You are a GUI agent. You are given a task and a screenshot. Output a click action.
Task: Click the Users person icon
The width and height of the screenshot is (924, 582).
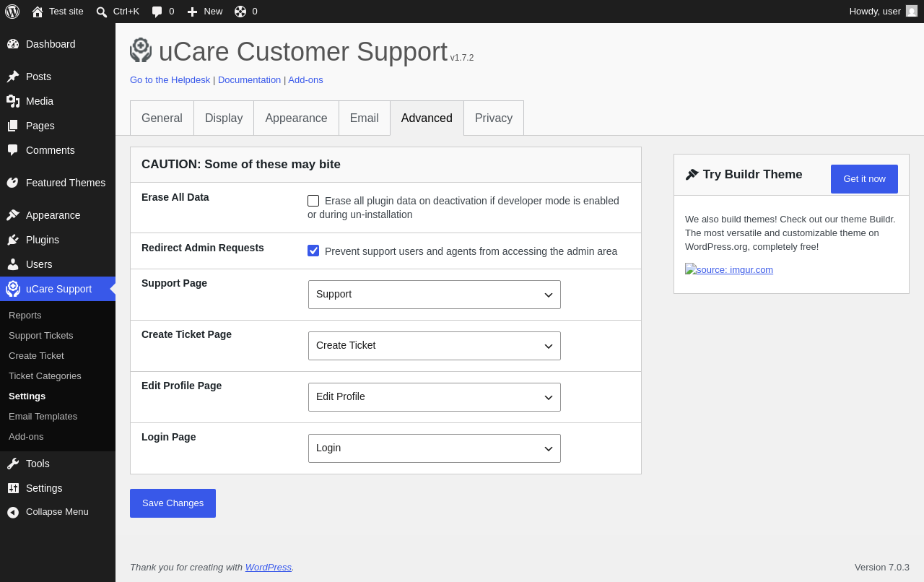[x=13, y=264]
